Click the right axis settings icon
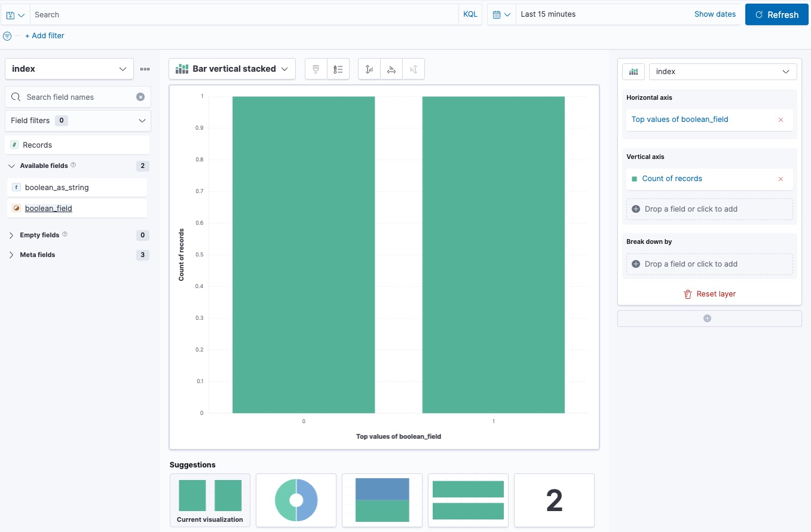 pyautogui.click(x=414, y=69)
